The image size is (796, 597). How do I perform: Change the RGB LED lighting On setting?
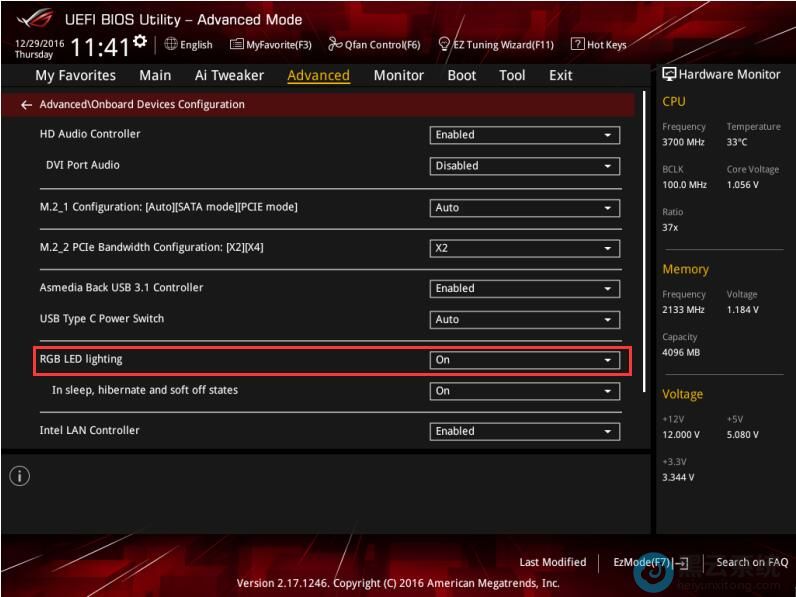pos(524,360)
